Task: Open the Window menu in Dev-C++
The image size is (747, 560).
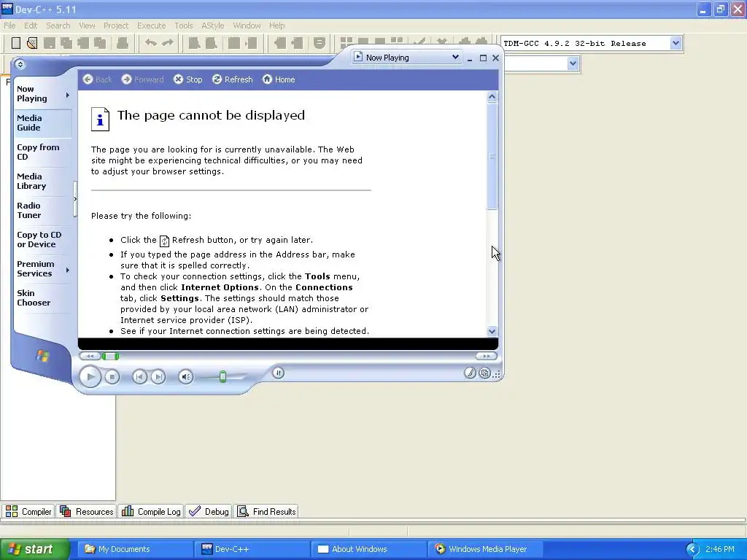Action: click(247, 26)
